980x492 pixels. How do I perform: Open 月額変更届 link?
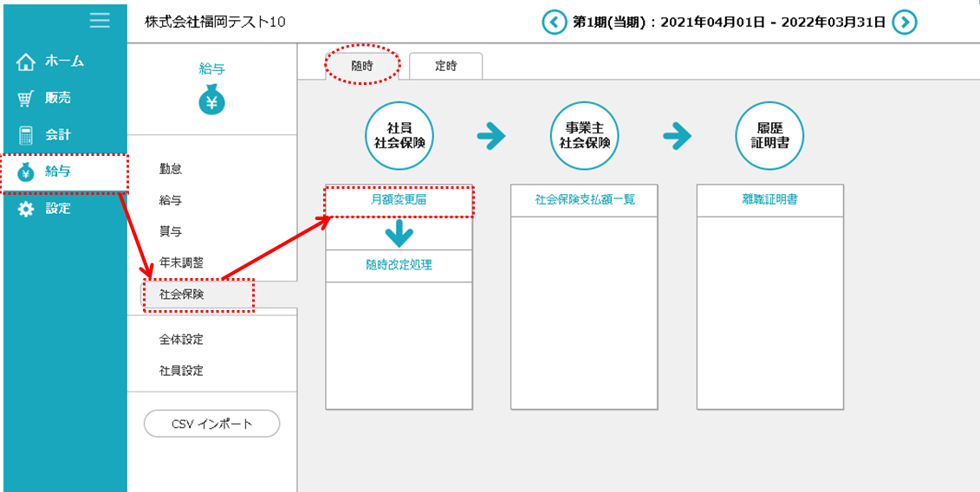[x=399, y=200]
